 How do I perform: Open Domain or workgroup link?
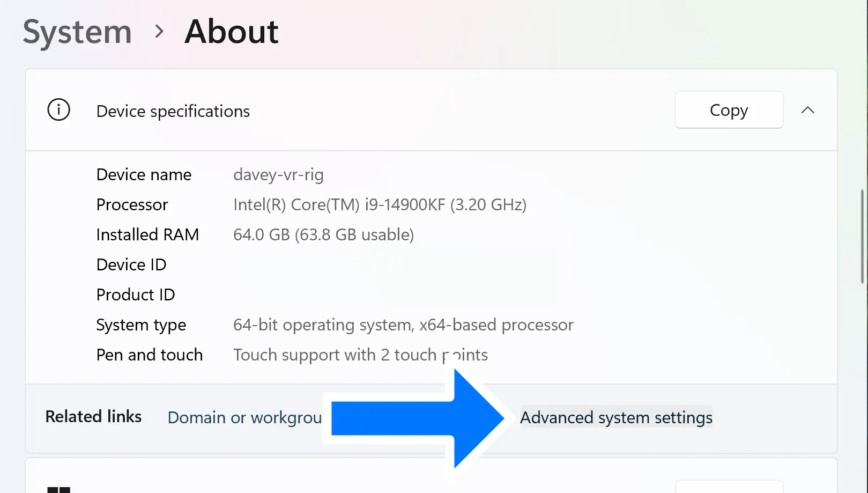click(244, 417)
